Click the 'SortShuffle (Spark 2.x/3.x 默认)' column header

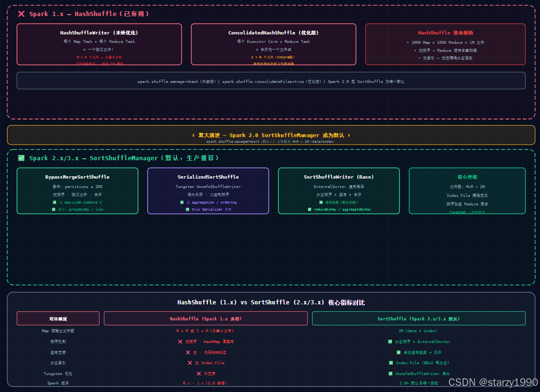(419, 318)
